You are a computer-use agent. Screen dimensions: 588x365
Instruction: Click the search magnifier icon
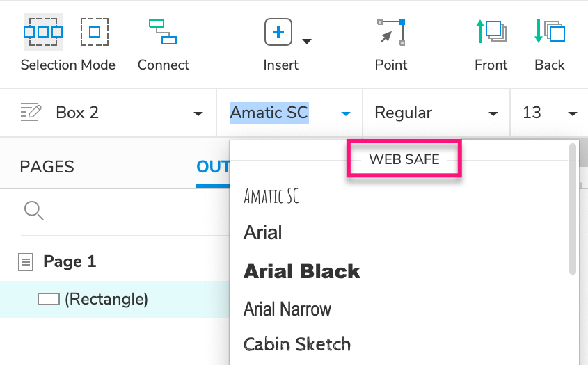pyautogui.click(x=33, y=209)
